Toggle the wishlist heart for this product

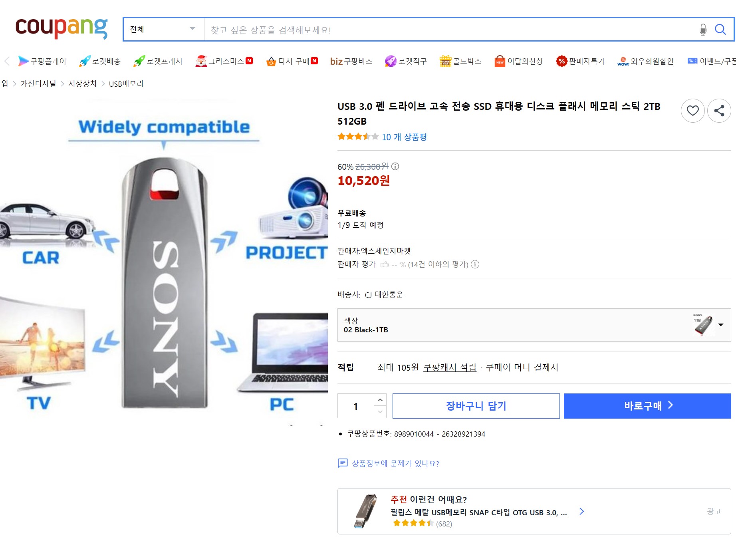click(692, 111)
